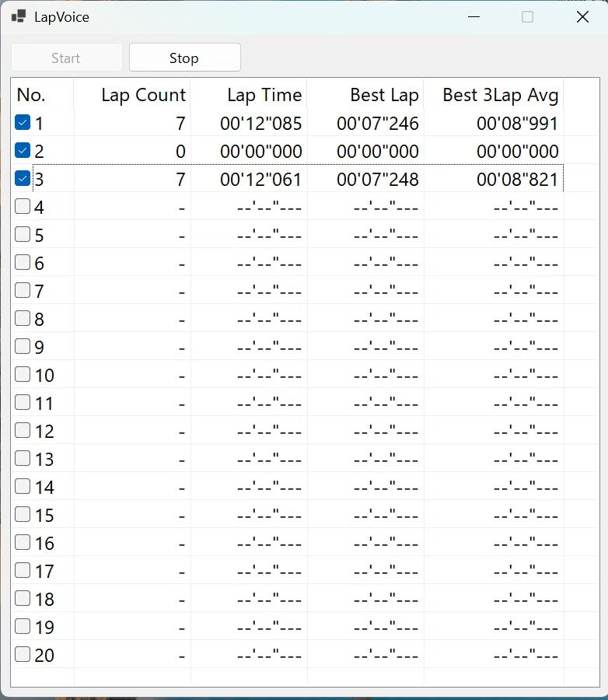This screenshot has height=700, width=608.
Task: Select racer 1 lap time 00'12"085
Action: [x=261, y=124]
